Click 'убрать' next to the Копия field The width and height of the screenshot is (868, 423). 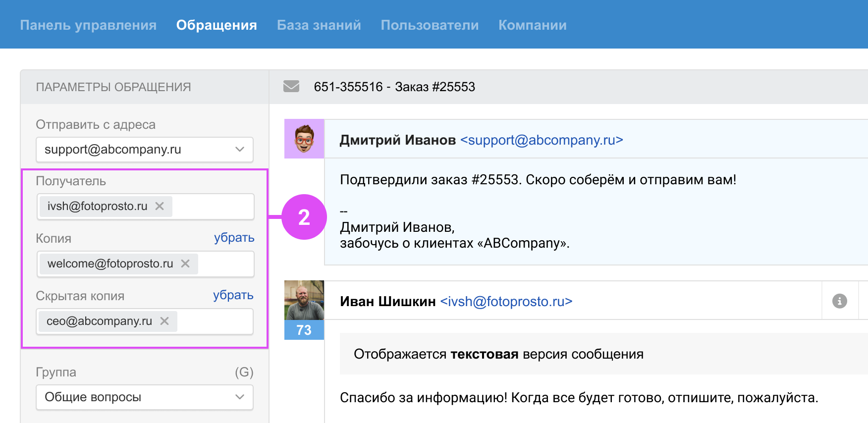pyautogui.click(x=234, y=238)
